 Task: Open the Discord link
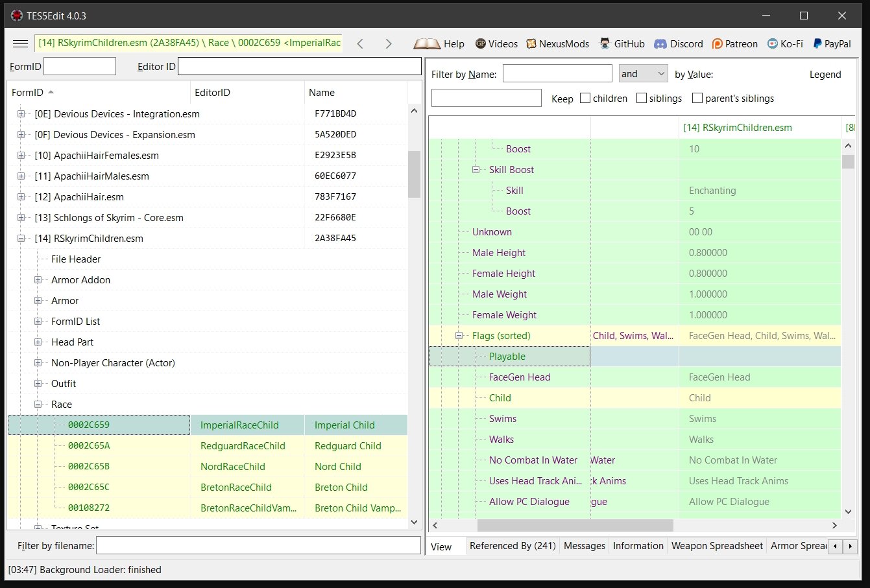678,43
